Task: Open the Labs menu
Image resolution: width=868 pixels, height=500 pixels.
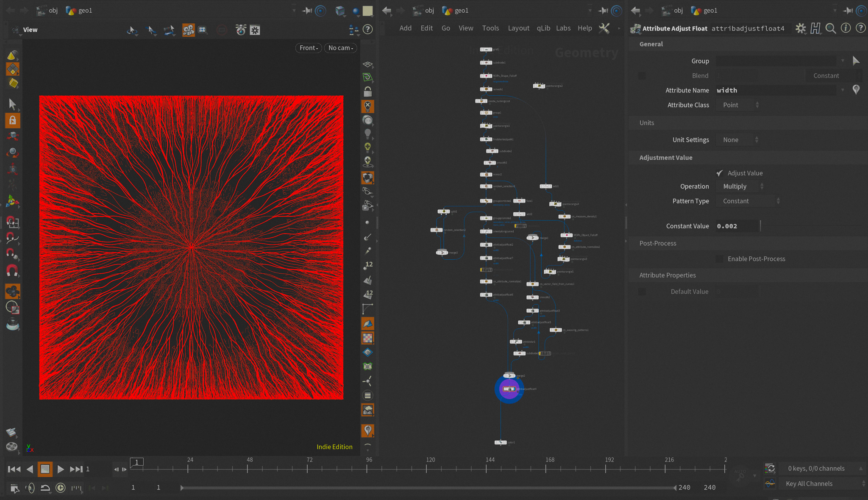Action: pyautogui.click(x=563, y=28)
